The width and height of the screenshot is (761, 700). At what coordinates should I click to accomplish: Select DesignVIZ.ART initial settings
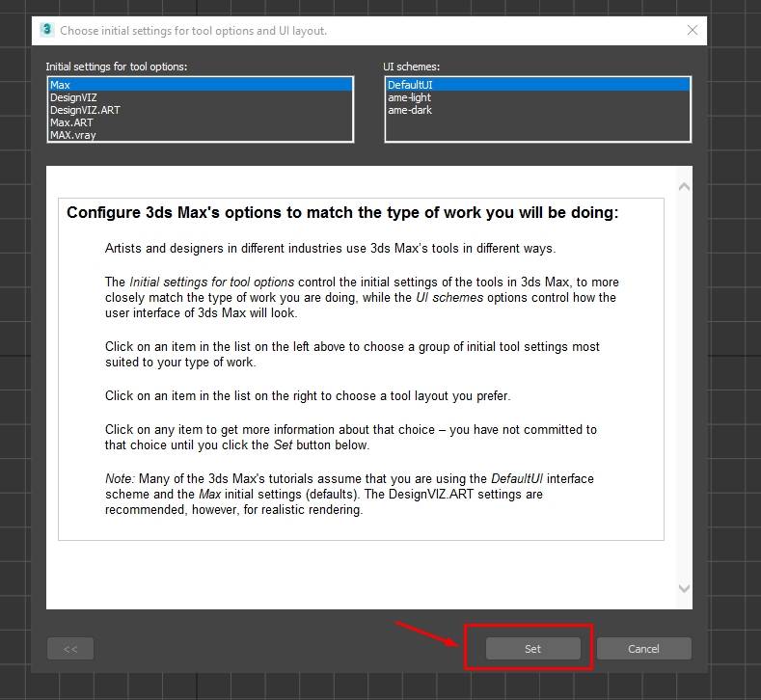click(85, 110)
